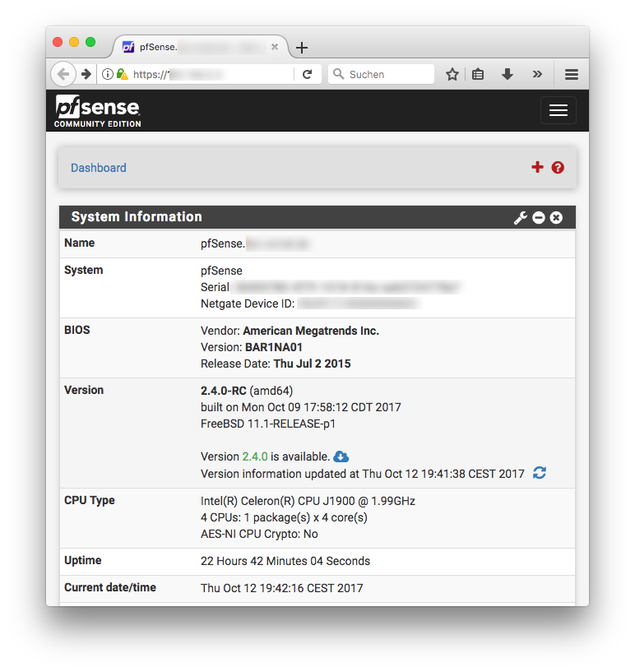Open a new browser tab with plus

click(x=302, y=48)
